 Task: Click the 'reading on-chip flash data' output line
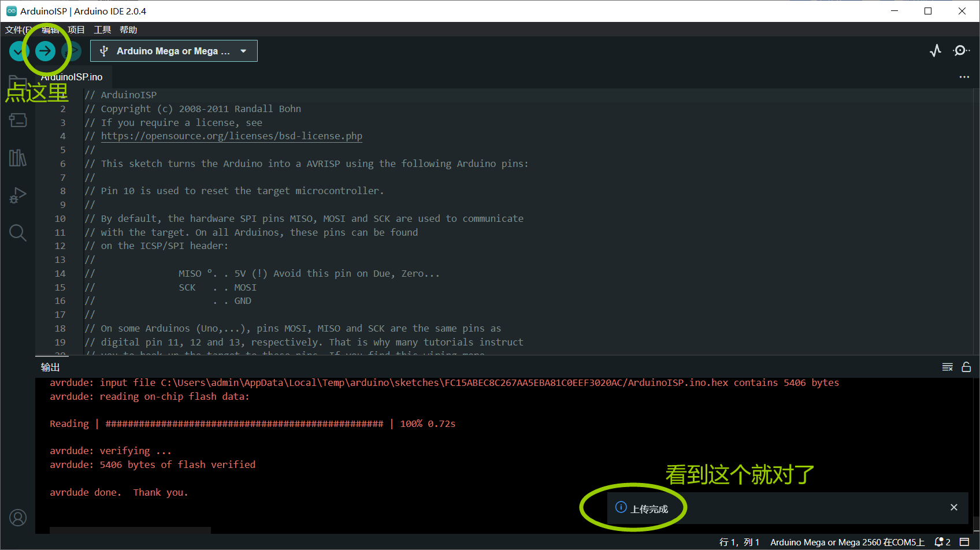coord(150,397)
